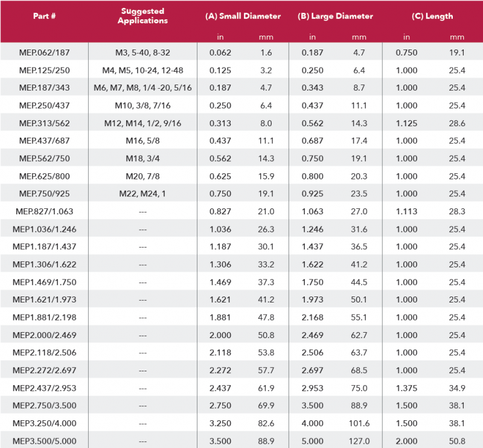Select part number MEP2.437/2.953
The width and height of the screenshot is (483, 448).
[x=44, y=388]
